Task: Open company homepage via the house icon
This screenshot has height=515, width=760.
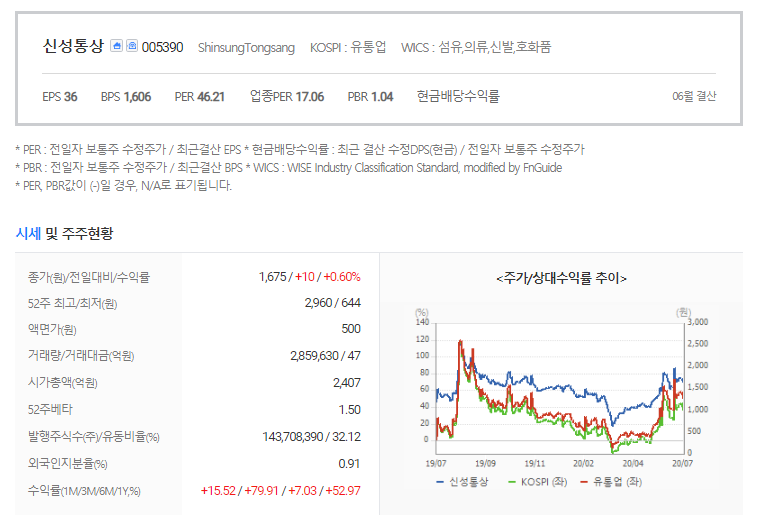Action: tap(116, 46)
